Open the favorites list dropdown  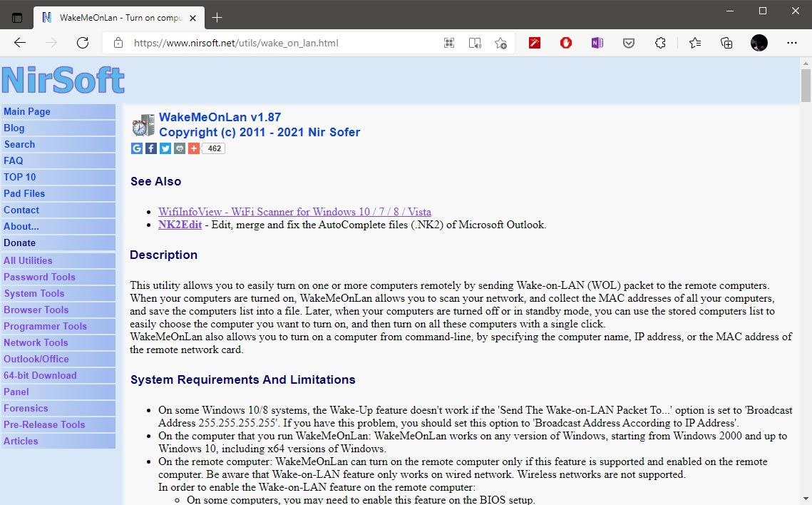695,43
